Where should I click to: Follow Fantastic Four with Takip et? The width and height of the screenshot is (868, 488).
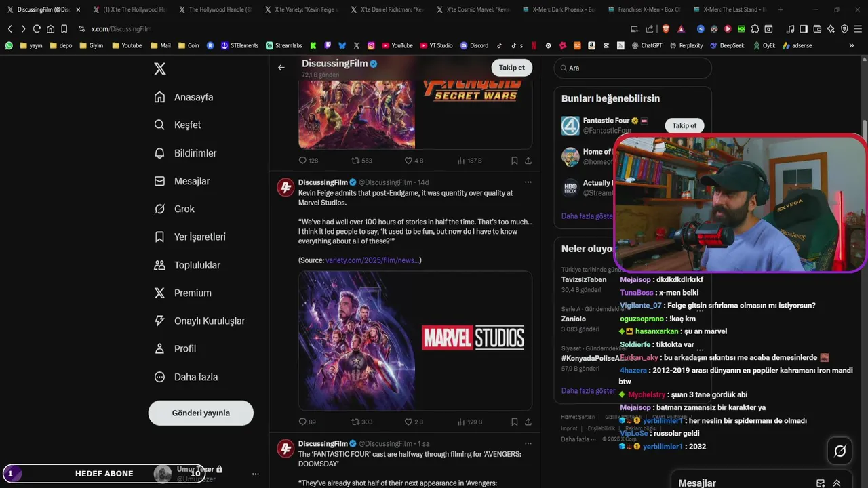pos(684,125)
